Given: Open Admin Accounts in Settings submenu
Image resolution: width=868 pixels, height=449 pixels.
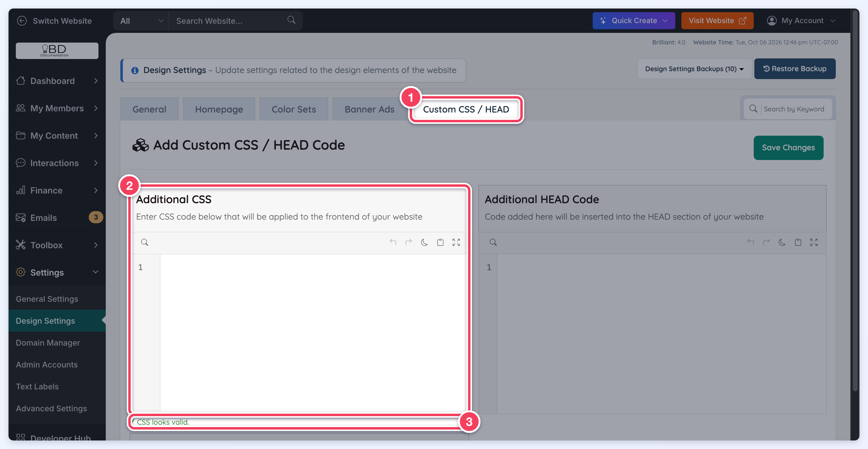Looking at the screenshot, I should click(x=47, y=364).
